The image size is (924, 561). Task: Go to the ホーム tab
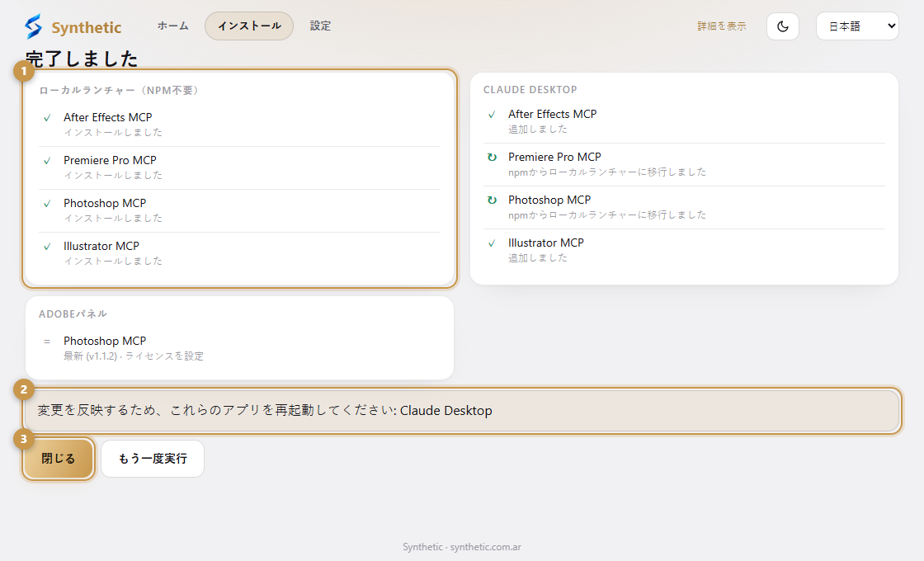(172, 26)
